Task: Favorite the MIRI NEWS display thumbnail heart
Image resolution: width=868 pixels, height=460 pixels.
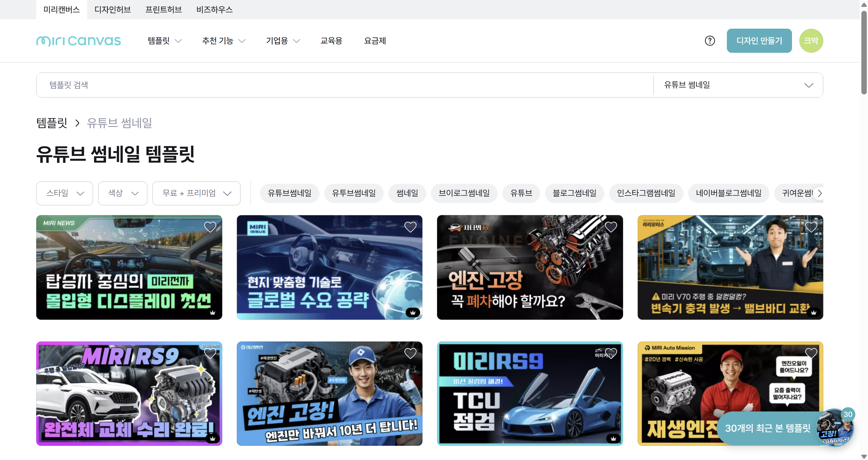Action: click(x=210, y=227)
